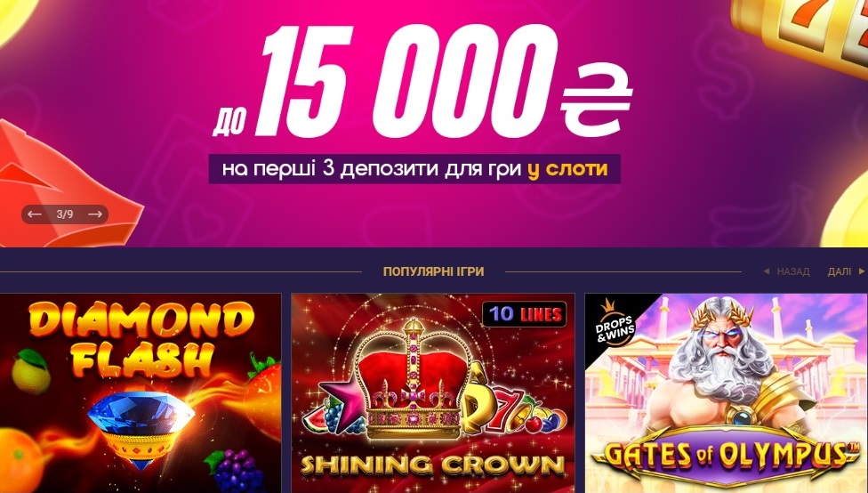
Task: Click the ДАЛІ games navigation link
Action: [x=840, y=271]
